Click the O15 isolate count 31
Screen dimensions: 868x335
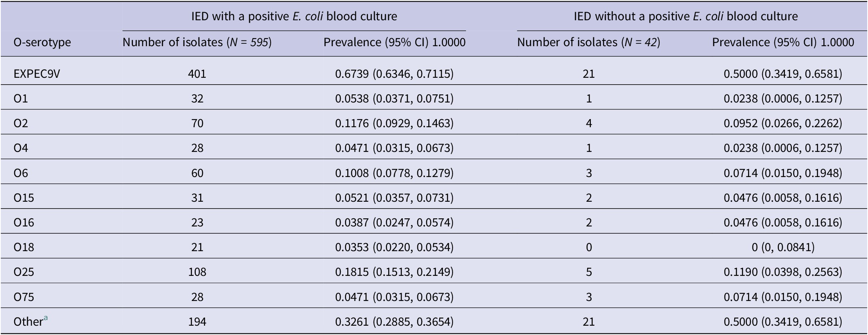point(197,198)
